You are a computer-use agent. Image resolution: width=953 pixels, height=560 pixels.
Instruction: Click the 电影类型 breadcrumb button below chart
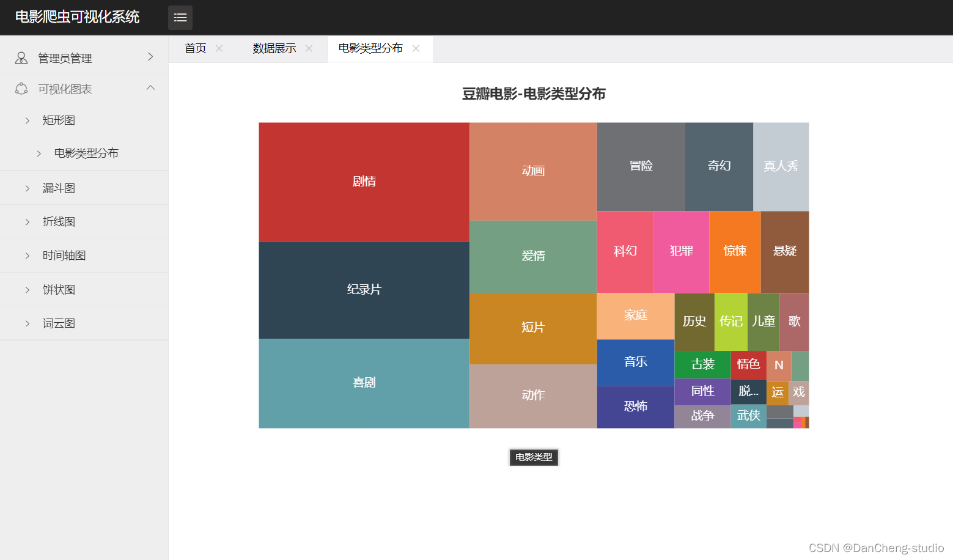coord(534,457)
